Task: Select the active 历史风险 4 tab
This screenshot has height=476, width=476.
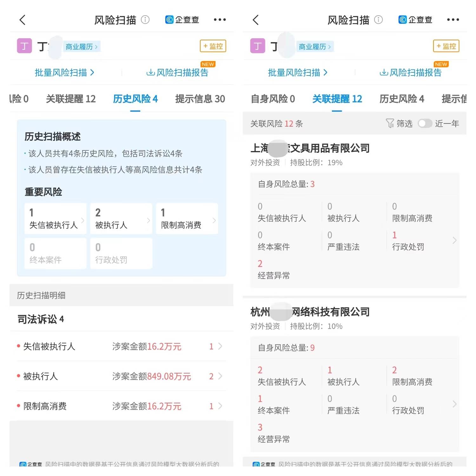Action: 136,99
